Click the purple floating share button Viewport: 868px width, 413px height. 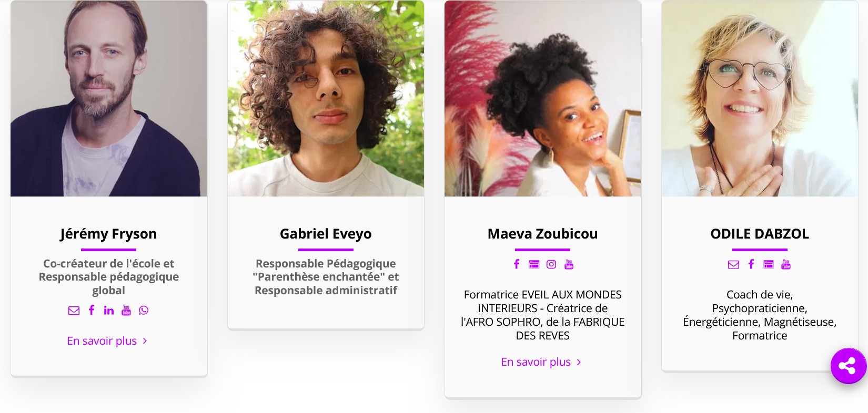click(848, 366)
